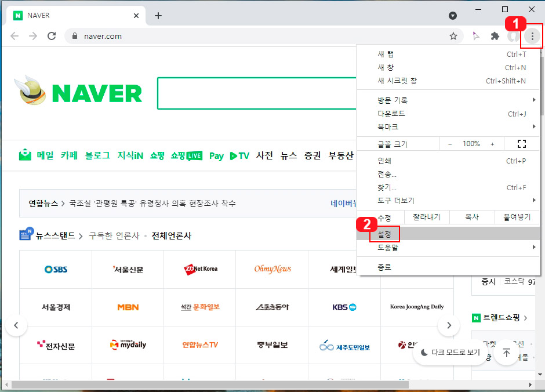Open the 지식iN link

[x=130, y=155]
